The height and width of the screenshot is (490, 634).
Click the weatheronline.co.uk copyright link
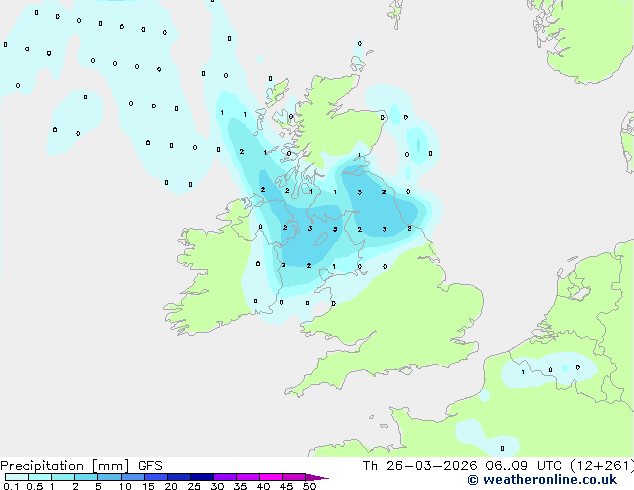[x=542, y=480]
